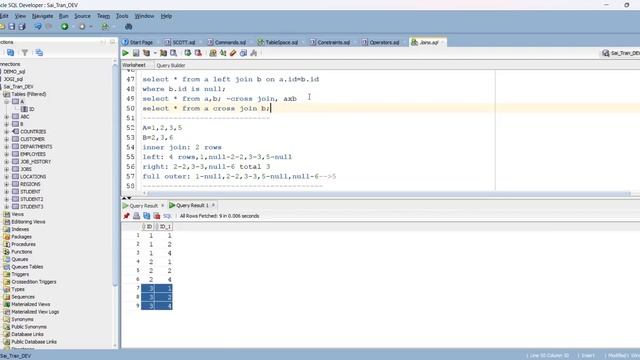The height and width of the screenshot is (360, 640).
Task: Click the Save icon in main toolbar
Action: [12, 27]
